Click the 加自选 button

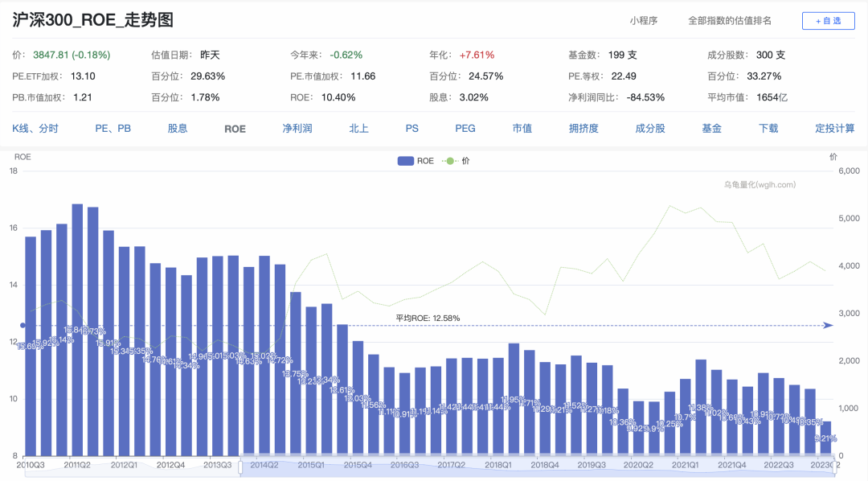[828, 21]
